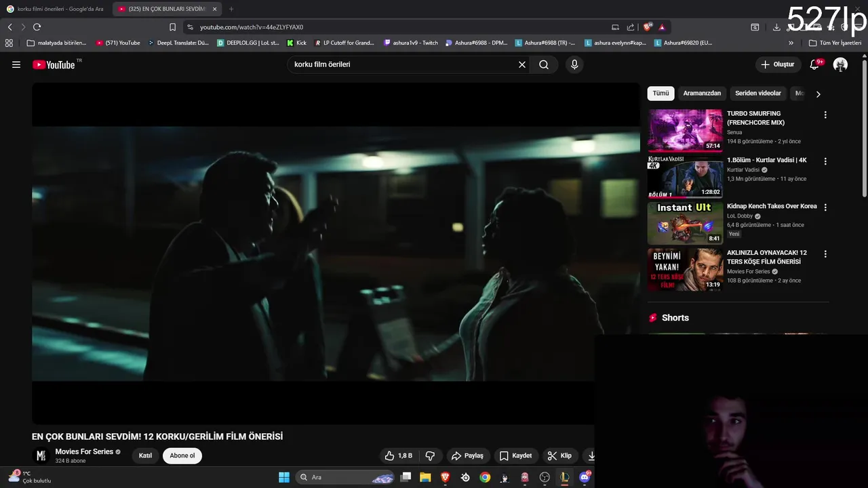Select the Seriden videolar filter chip

click(758, 94)
